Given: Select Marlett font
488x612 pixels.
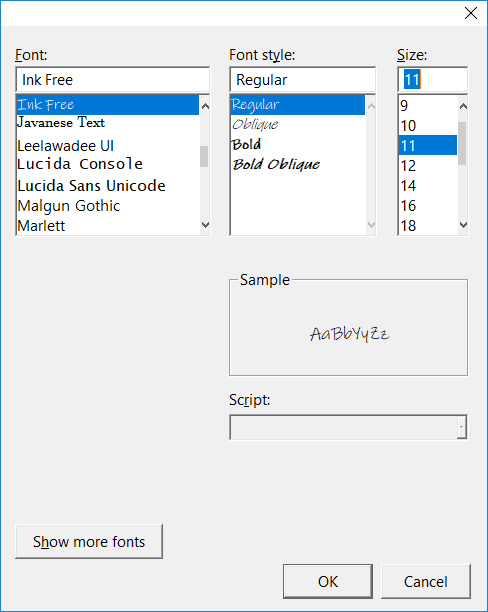Looking at the screenshot, I should (x=108, y=226).
